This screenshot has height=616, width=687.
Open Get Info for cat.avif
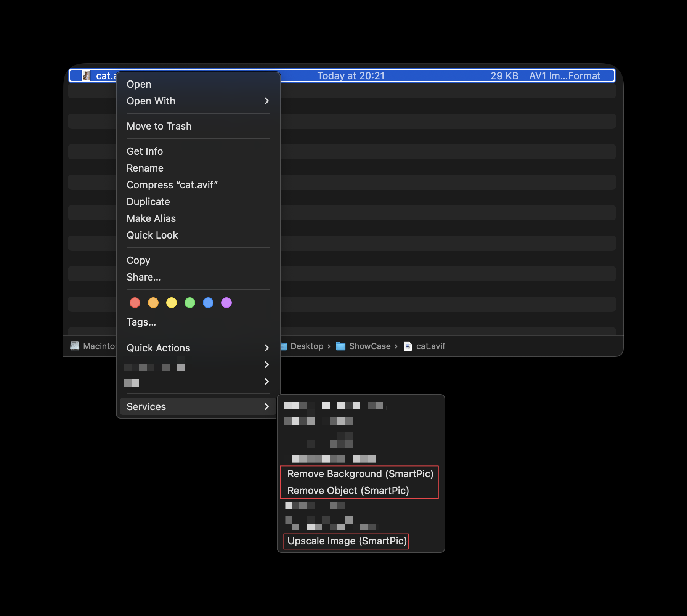click(144, 151)
